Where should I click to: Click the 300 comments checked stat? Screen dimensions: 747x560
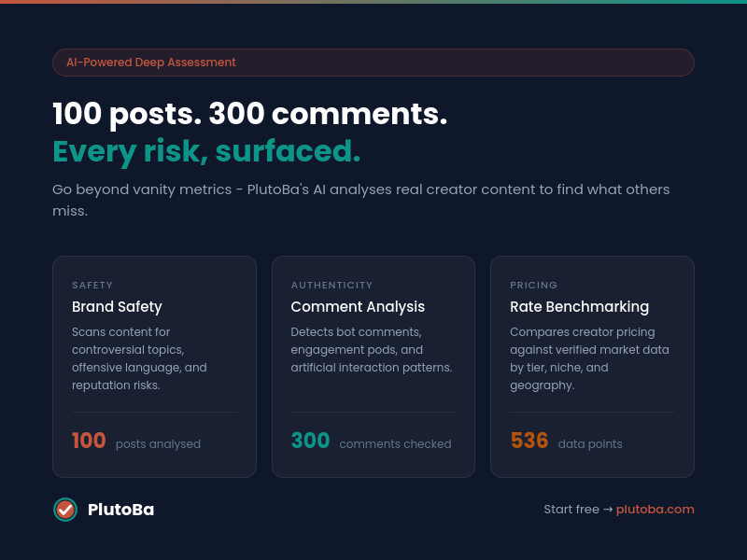click(371, 441)
